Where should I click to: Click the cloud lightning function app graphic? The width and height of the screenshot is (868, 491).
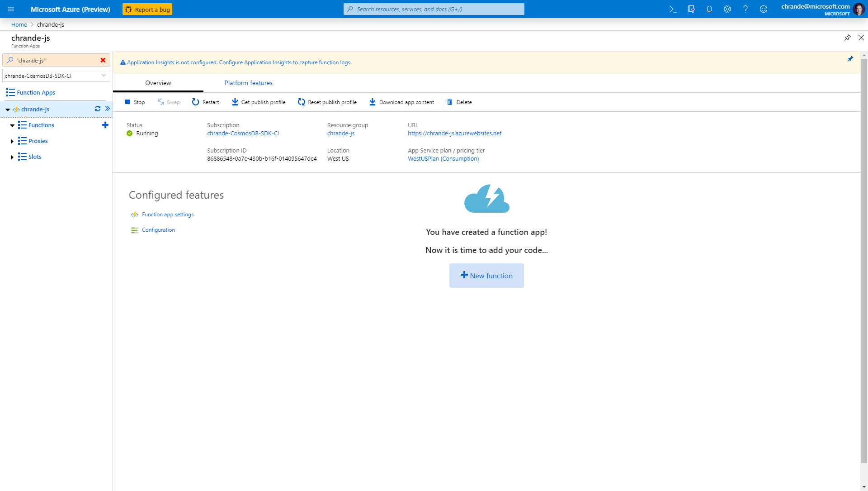click(x=486, y=199)
